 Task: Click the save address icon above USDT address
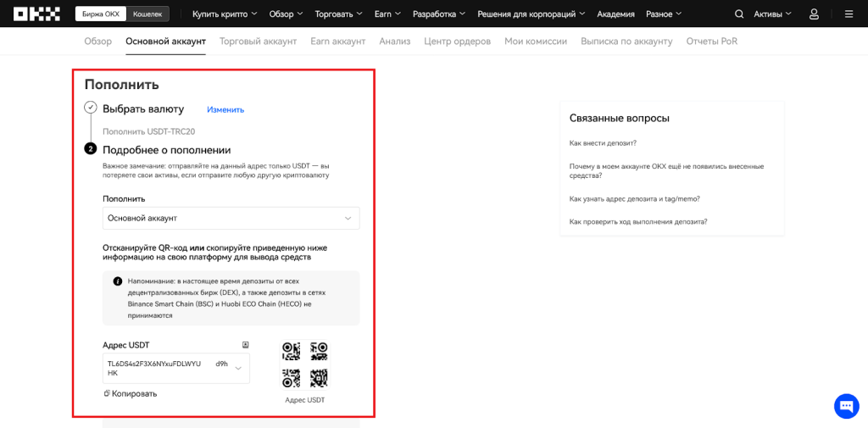[245, 345]
